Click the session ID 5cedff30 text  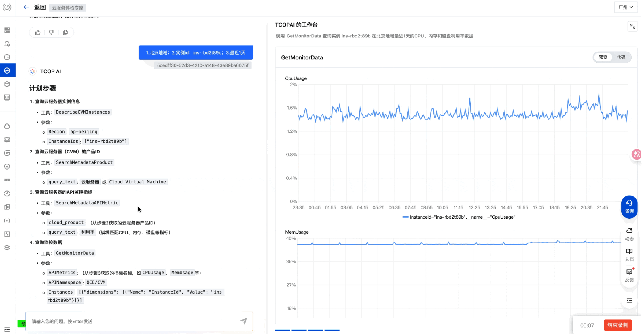(202, 65)
